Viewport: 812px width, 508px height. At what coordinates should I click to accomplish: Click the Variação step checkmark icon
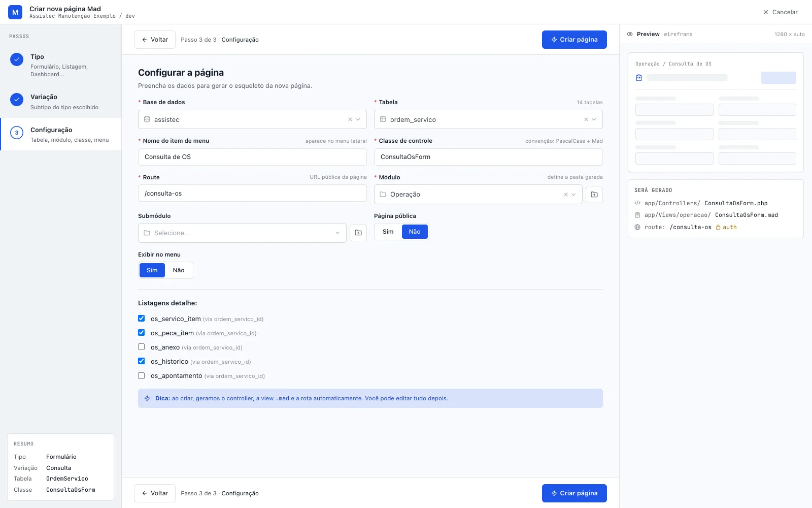17,100
